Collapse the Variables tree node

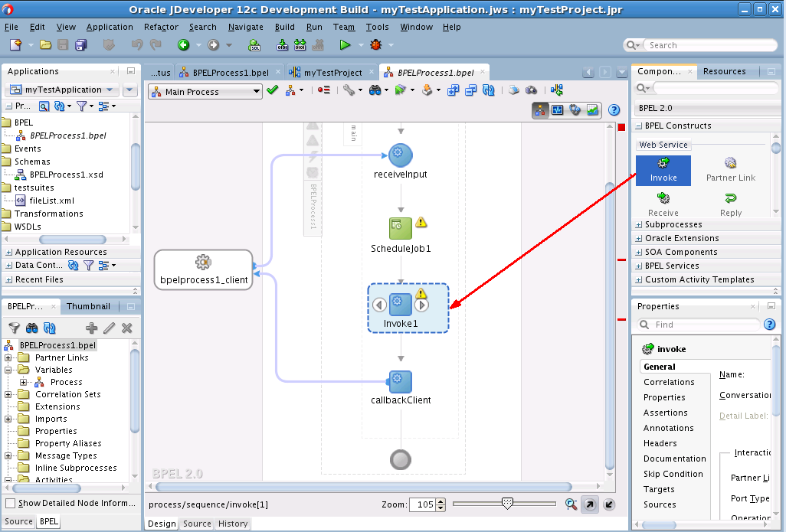click(8, 370)
